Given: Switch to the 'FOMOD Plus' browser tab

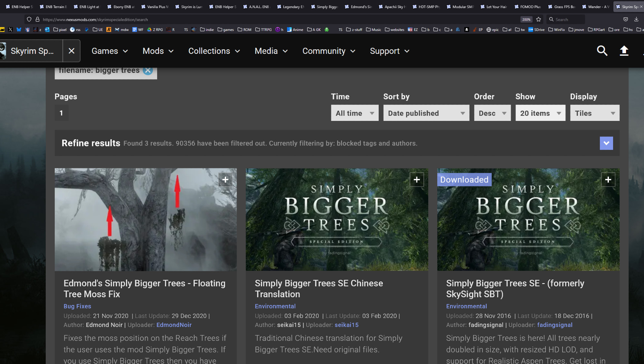Looking at the screenshot, I should click(528, 6).
